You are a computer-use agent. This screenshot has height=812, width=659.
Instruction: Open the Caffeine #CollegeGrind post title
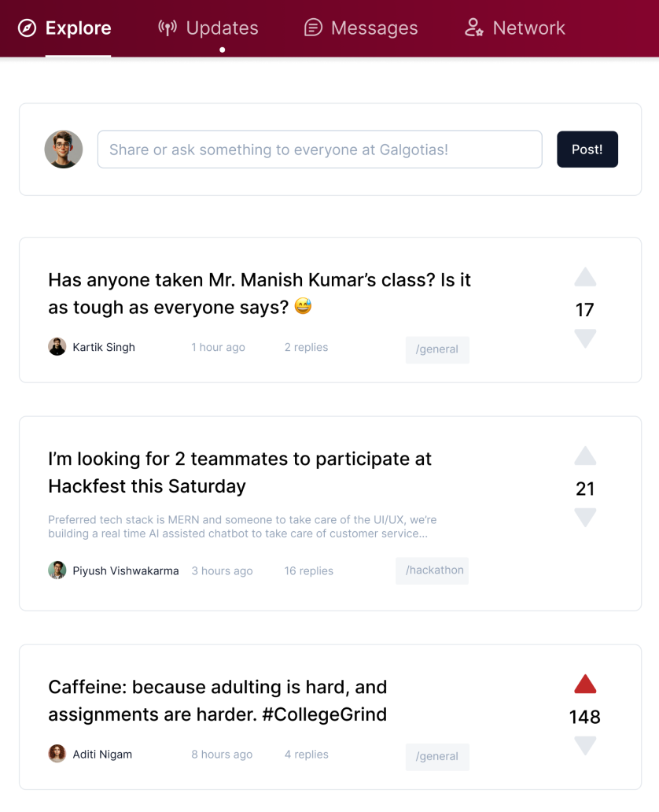(218, 700)
